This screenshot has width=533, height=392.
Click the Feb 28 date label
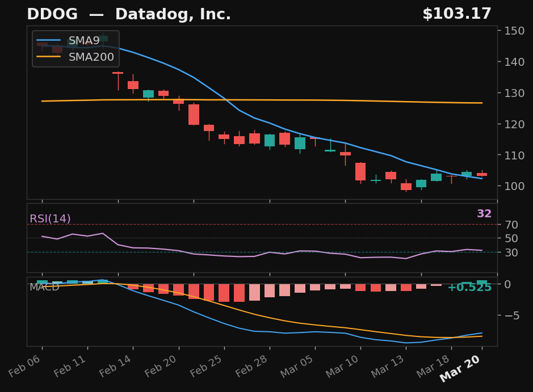coord(252,365)
